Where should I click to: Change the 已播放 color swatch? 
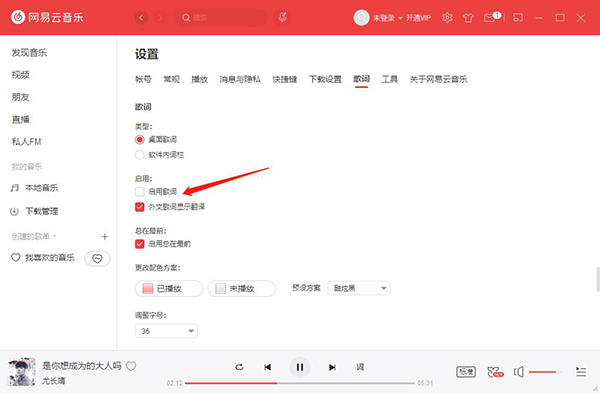[x=169, y=289]
